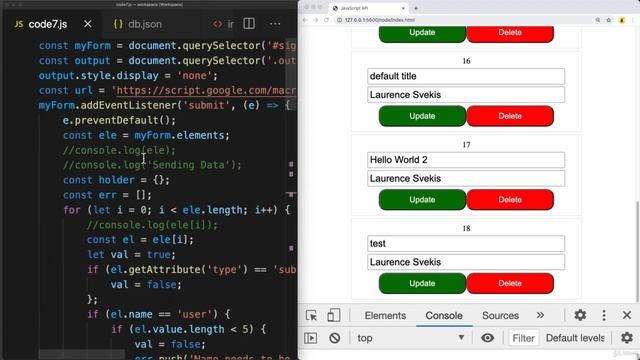Click the 'test' title input field
This screenshot has width=640, height=360.
(466, 244)
